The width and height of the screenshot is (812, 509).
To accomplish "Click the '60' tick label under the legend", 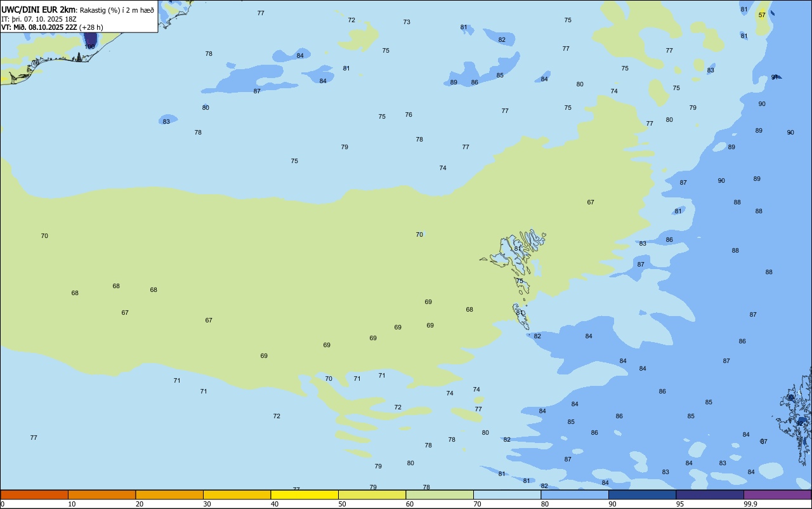I will [x=410, y=504].
